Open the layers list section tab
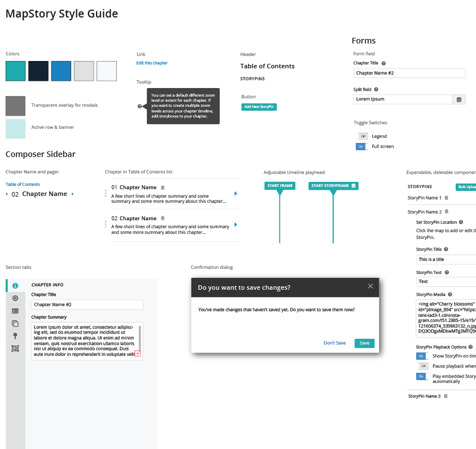476x449 pixels. pyautogui.click(x=15, y=311)
